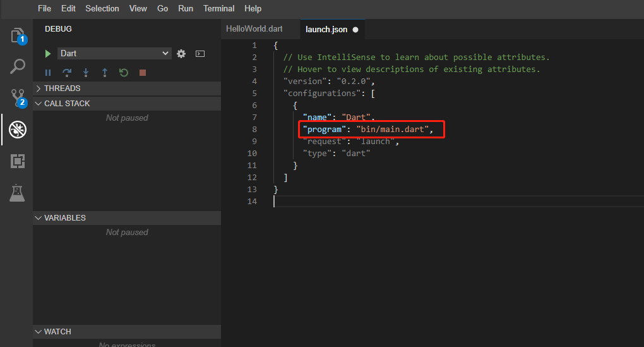The image size is (644, 347).
Task: Click the "request" key on line 9
Action: click(x=325, y=142)
